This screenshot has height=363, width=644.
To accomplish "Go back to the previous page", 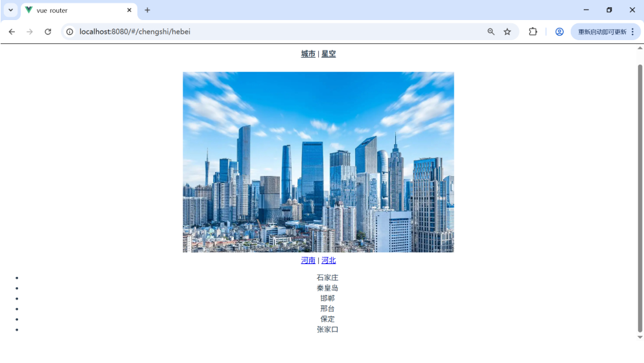I will point(12,32).
